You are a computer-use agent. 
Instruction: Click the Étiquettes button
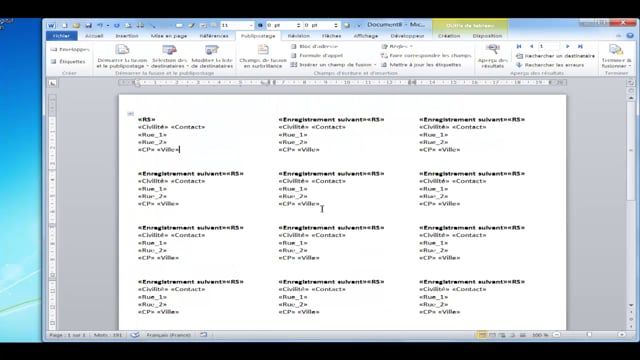[x=68, y=62]
